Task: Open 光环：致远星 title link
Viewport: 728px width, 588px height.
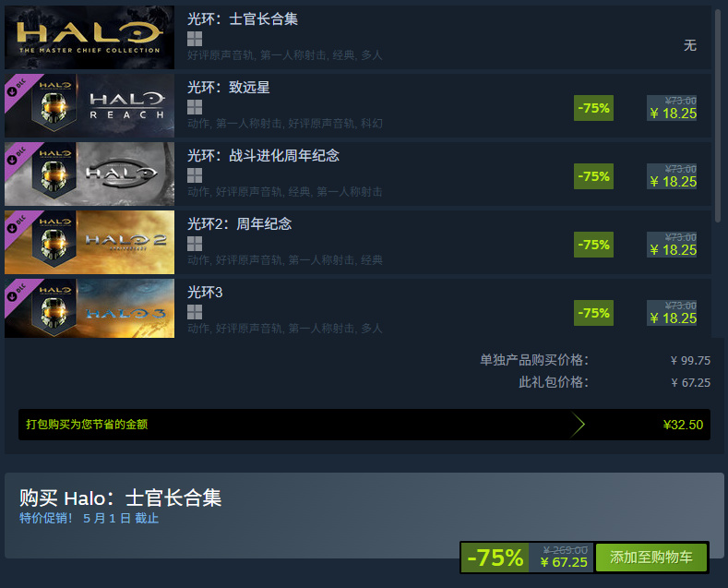Action: pos(229,87)
